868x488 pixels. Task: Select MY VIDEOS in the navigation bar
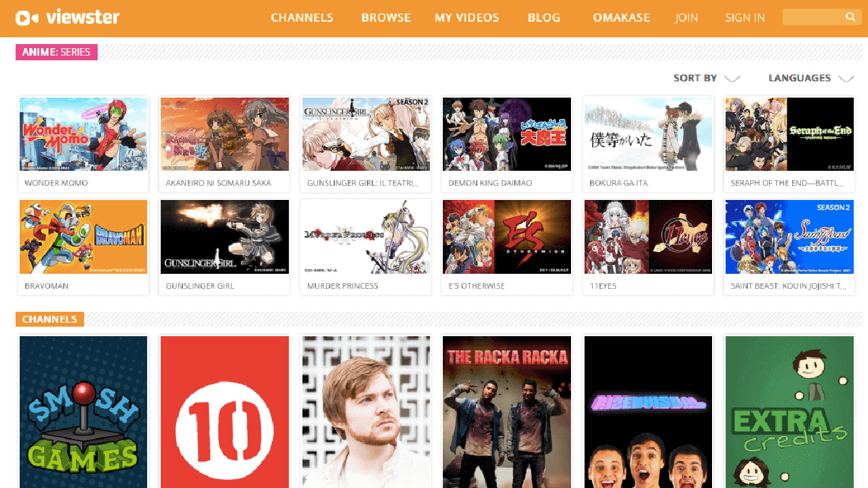coord(467,18)
